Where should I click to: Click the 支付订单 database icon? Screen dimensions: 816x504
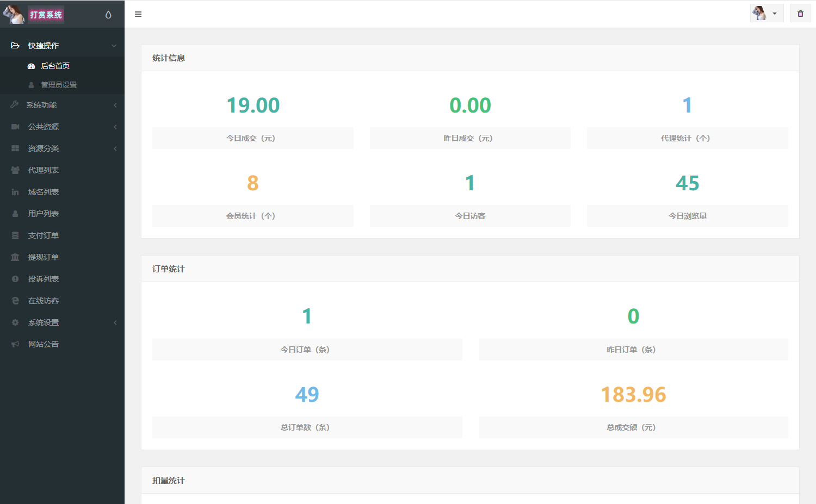coord(15,235)
